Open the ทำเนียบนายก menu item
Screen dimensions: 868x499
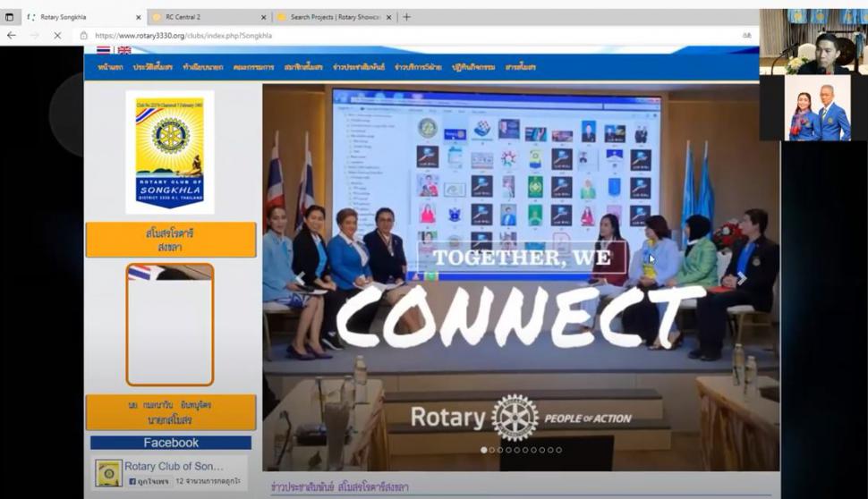202,67
